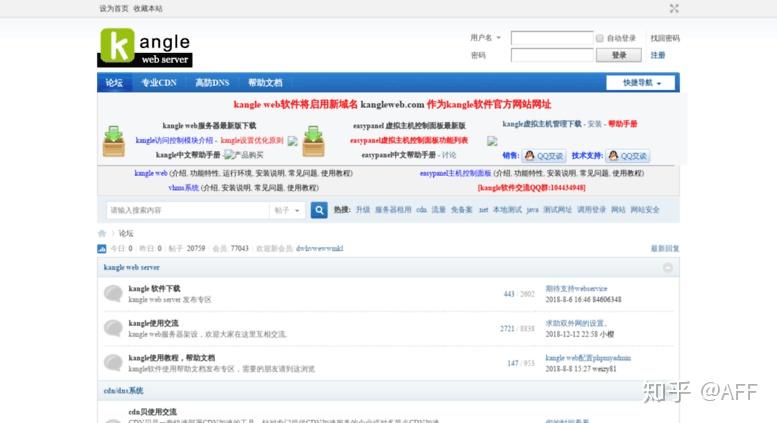Image resolution: width=777 pixels, height=423 pixels.
Task: Click the kangle download box icon
Action: click(x=114, y=141)
